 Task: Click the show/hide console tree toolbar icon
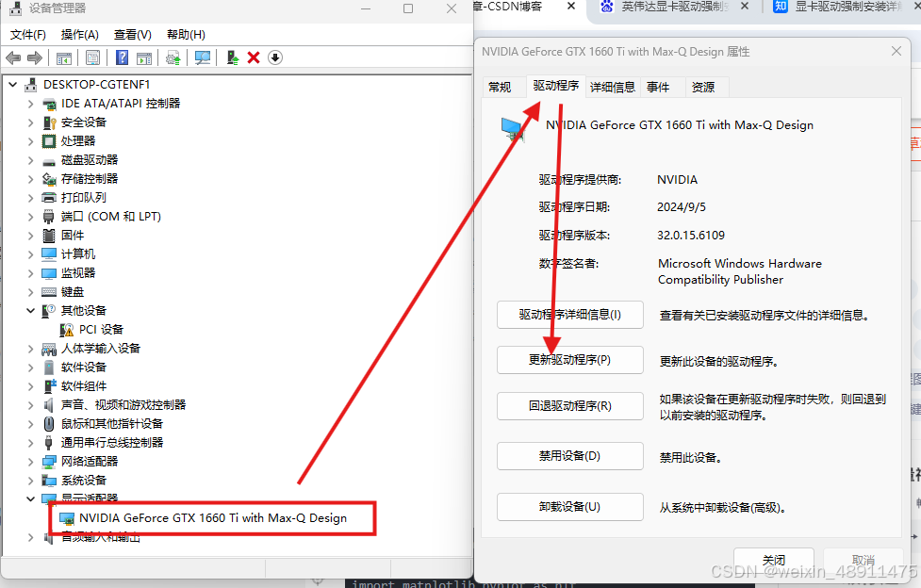pyautogui.click(x=63, y=57)
